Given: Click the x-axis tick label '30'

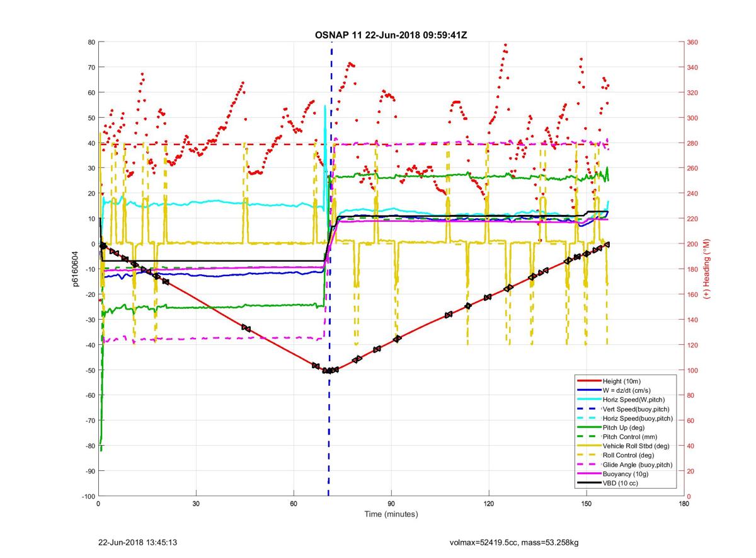Looking at the screenshot, I should tap(196, 504).
